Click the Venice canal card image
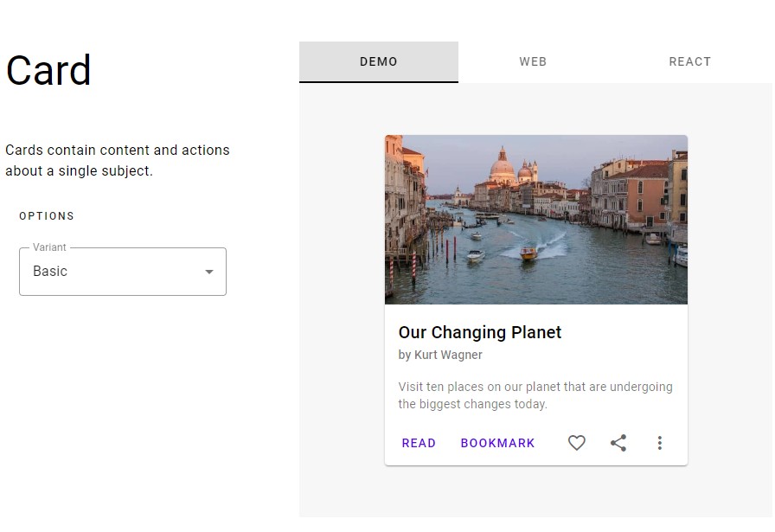Screen dimensions: 775x532 point(535,220)
